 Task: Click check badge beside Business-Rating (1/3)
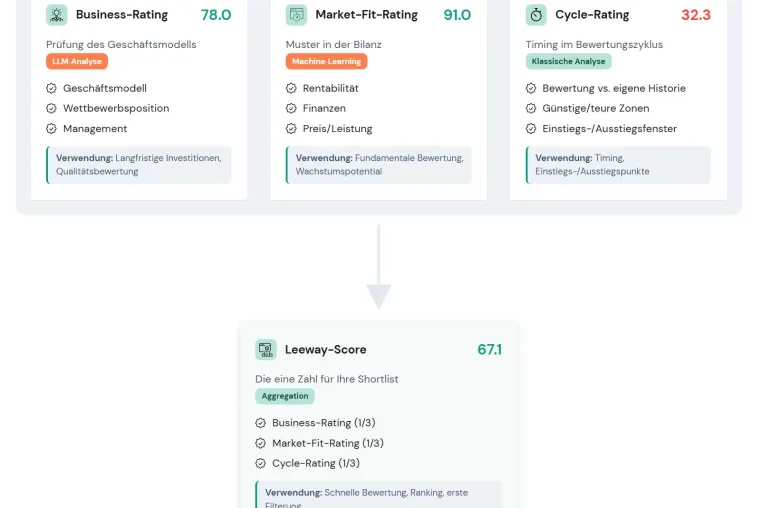[260, 423]
